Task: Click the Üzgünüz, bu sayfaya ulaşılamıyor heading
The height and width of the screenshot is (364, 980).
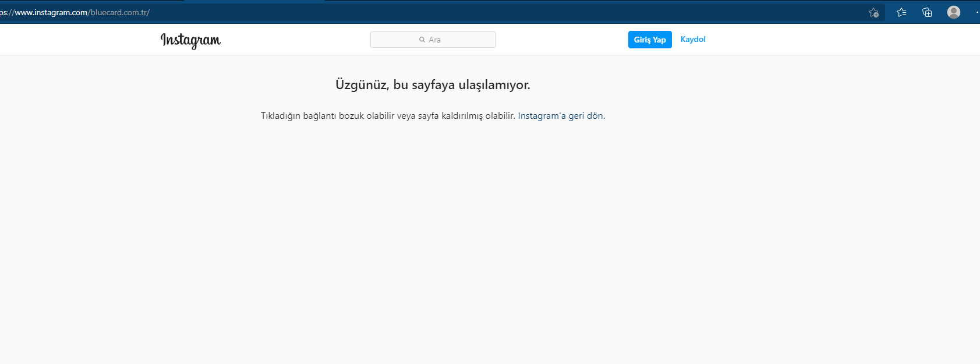Action: click(x=433, y=85)
